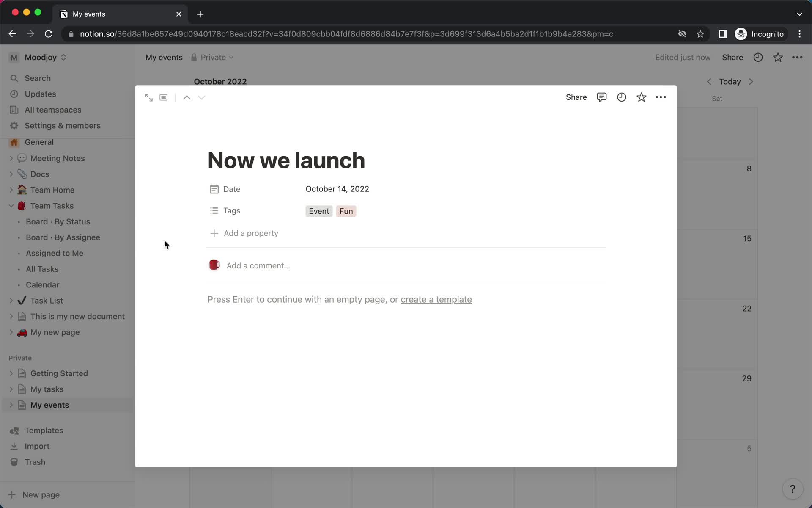The width and height of the screenshot is (812, 508).
Task: Click the full-page view icon
Action: [x=148, y=97]
